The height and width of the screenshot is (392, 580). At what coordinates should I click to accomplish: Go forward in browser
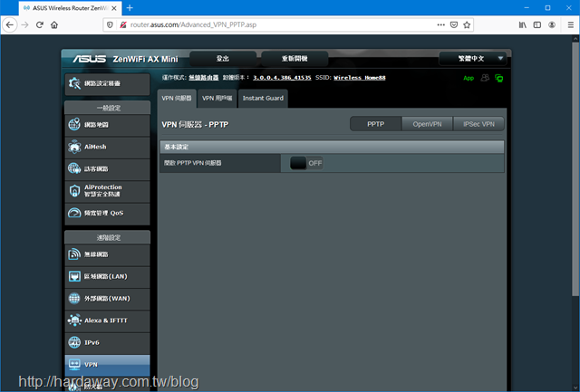pos(24,24)
